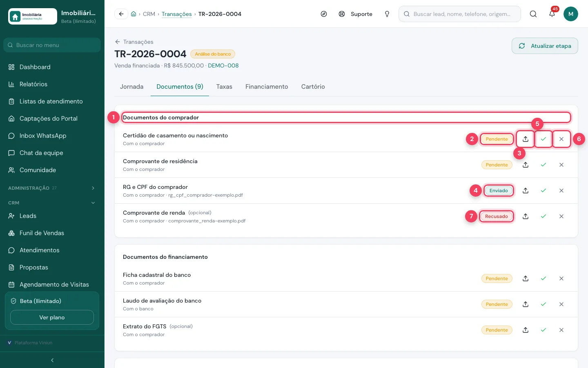Reject the Certidão de casamento ou nascimento
The image size is (588, 368).
pyautogui.click(x=561, y=139)
